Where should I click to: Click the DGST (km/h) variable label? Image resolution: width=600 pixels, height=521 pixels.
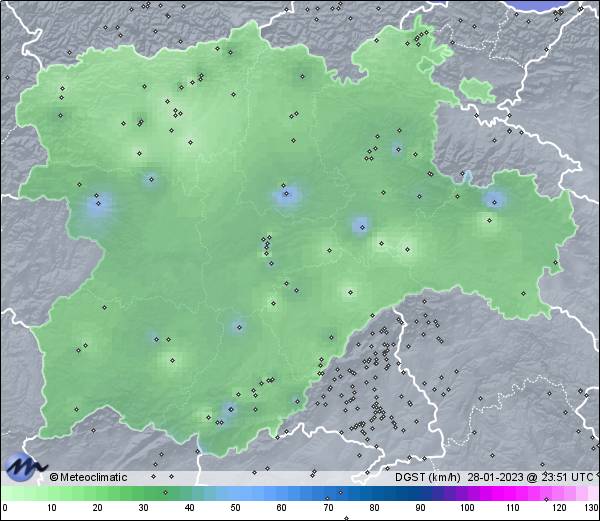pyautogui.click(x=428, y=477)
